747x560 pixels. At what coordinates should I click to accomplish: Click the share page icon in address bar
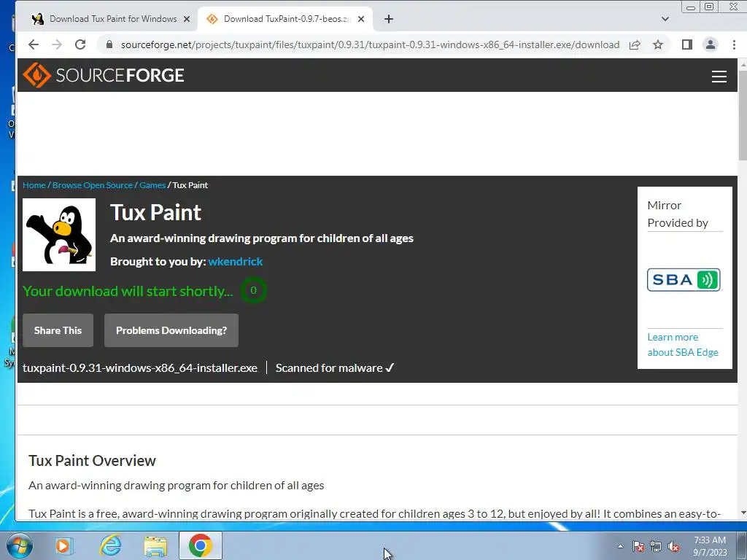coord(635,44)
